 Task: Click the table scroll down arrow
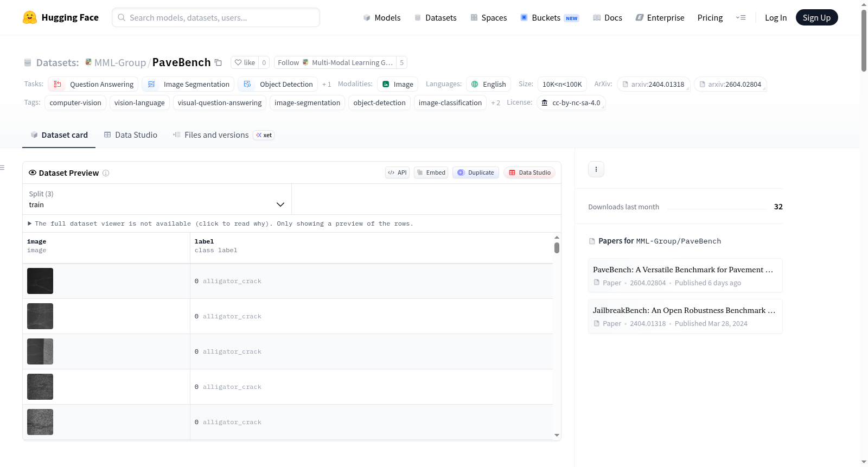pos(557,436)
